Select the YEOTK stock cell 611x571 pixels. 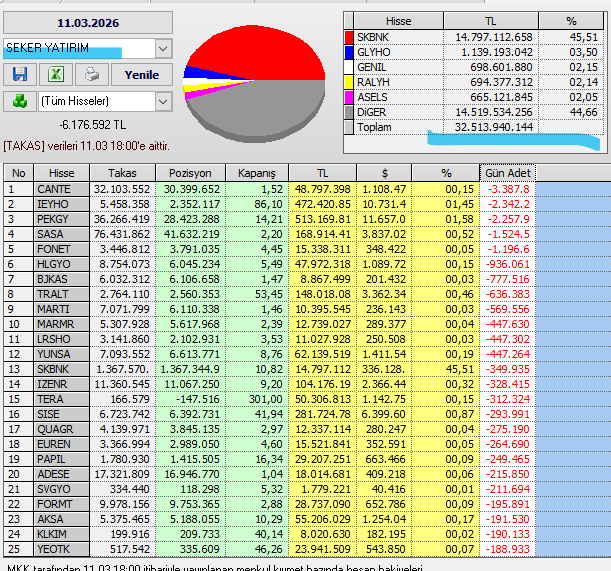click(62, 550)
